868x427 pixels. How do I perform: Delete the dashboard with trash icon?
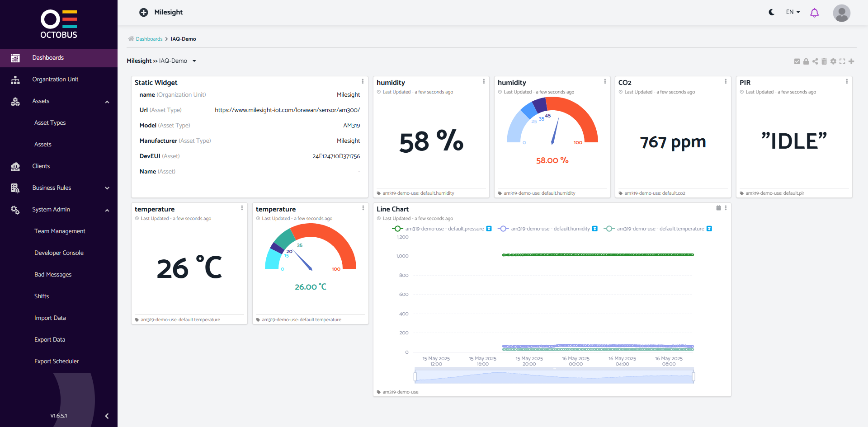824,61
